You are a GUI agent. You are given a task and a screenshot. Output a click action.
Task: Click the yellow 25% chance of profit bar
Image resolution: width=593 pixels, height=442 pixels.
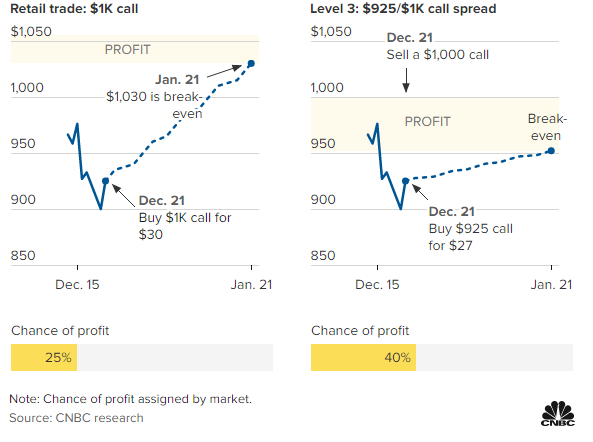[44, 357]
